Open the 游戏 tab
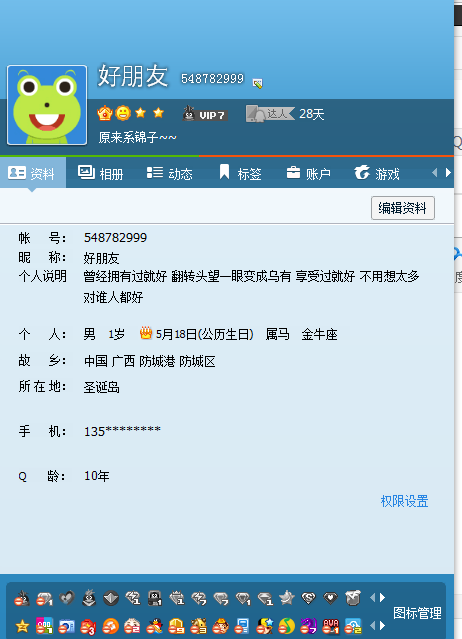Viewport: 462px width, 639px height. (377, 173)
